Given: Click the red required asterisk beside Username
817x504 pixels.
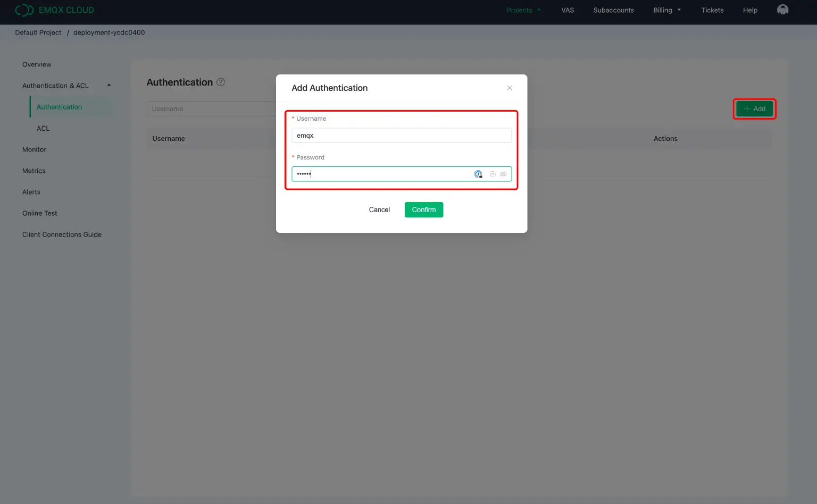Looking at the screenshot, I should (x=293, y=118).
